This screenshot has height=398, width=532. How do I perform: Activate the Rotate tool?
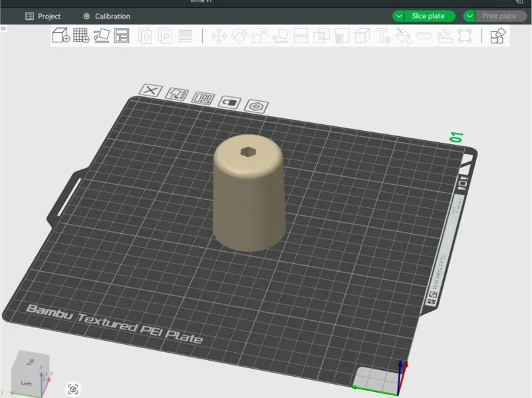(239, 36)
